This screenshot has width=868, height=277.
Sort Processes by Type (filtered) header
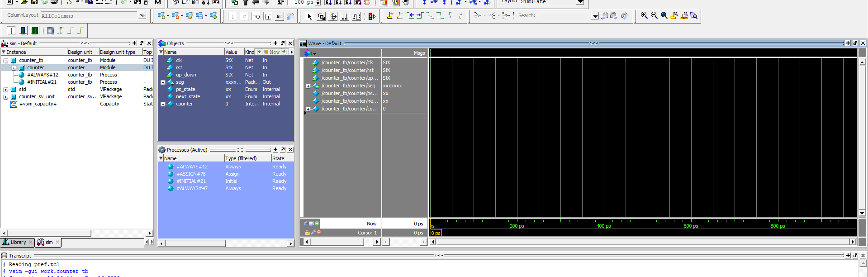247,158
